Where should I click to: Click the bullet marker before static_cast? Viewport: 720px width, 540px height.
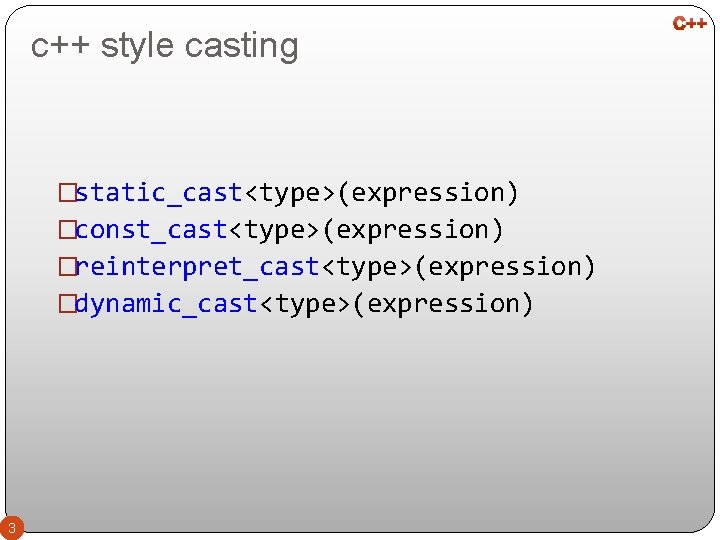click(x=67, y=192)
